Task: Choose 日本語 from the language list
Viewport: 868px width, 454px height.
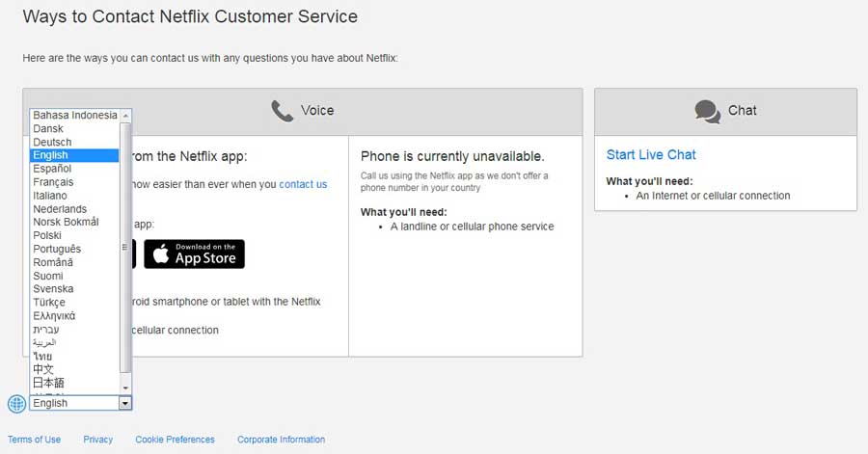Action: point(48,383)
